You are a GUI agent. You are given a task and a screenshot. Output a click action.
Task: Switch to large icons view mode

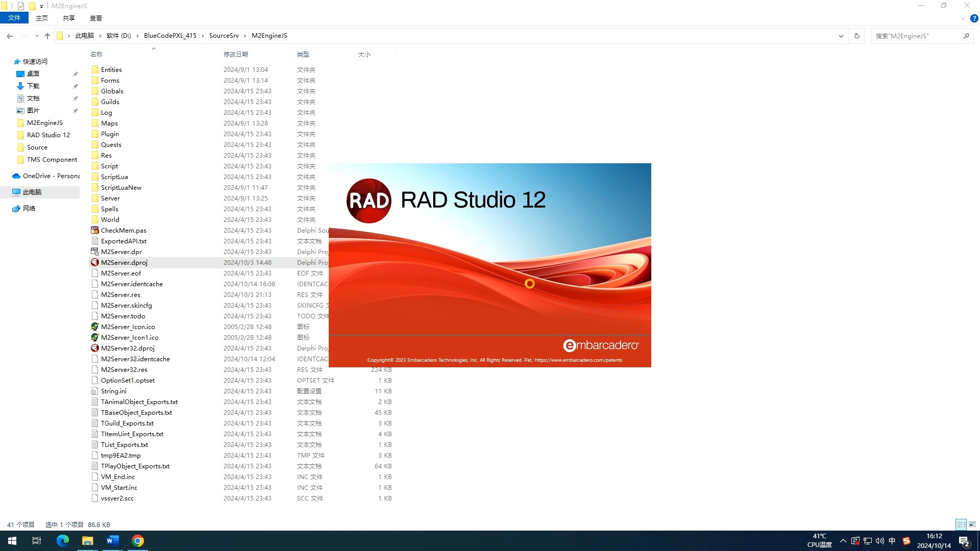972,524
